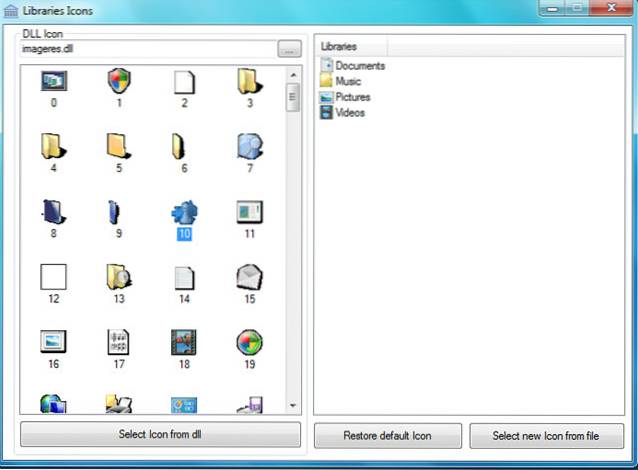The image size is (638, 470).
Task: Select the empty white square icon numbered 12
Action: click(x=53, y=277)
